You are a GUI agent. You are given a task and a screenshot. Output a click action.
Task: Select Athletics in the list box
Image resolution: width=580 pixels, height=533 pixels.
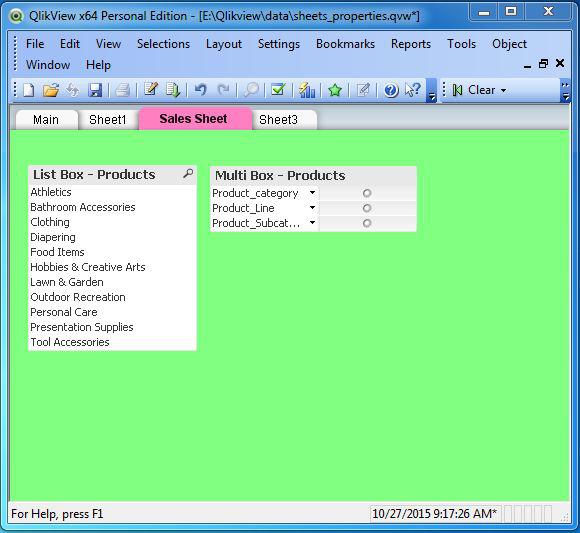coord(112,192)
